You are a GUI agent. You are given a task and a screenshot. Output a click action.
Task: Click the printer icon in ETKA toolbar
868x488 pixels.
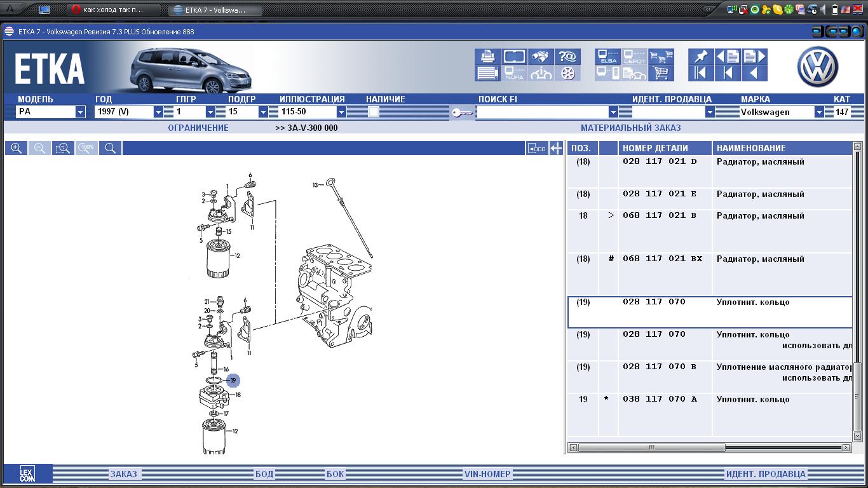click(487, 57)
